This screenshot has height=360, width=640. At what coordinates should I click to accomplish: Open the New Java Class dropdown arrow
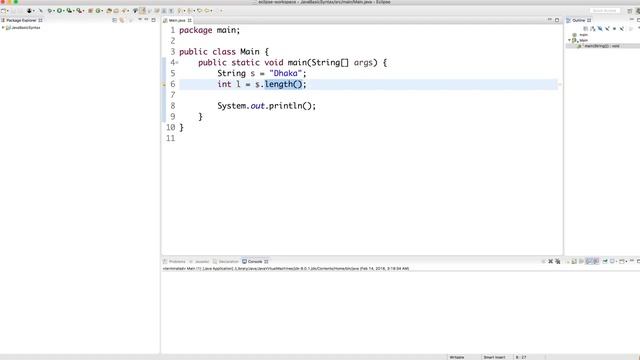pyautogui.click(x=102, y=11)
